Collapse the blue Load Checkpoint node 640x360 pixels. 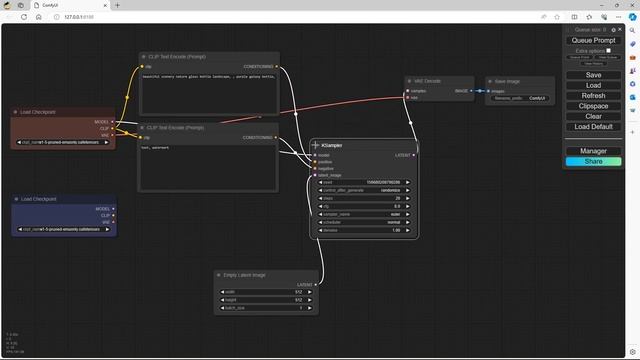pyautogui.click(x=16, y=199)
